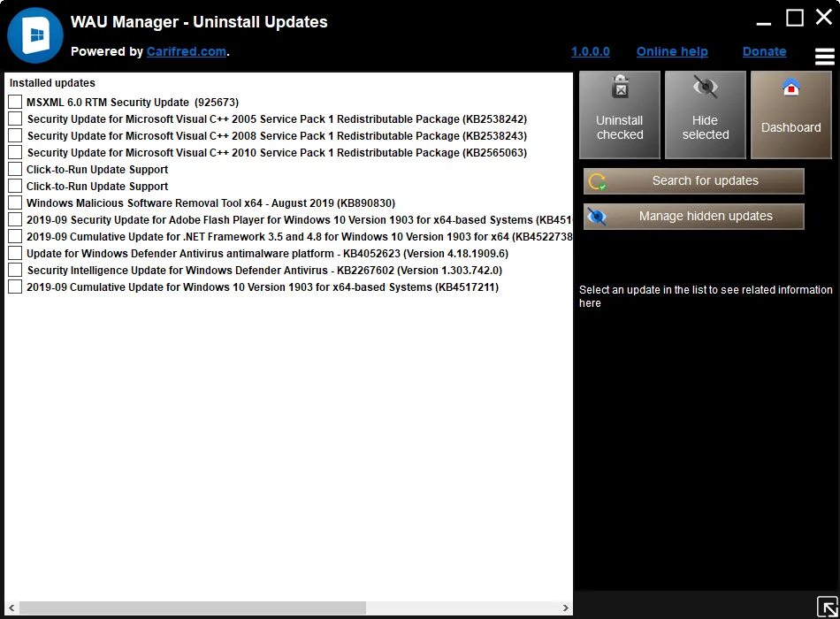Select the MSXML 6.0 RTM Security Update text
The image size is (840, 619).
tap(133, 103)
